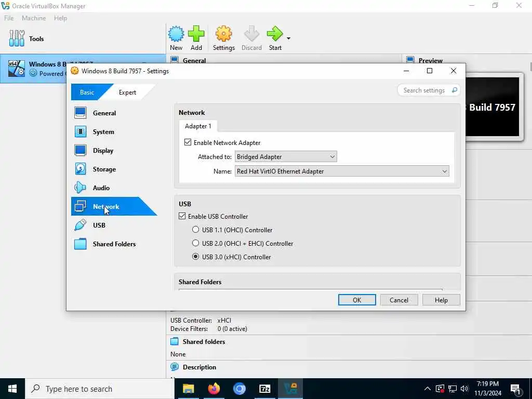Click the Discard toolbar icon
The image size is (532, 399).
tap(251, 34)
